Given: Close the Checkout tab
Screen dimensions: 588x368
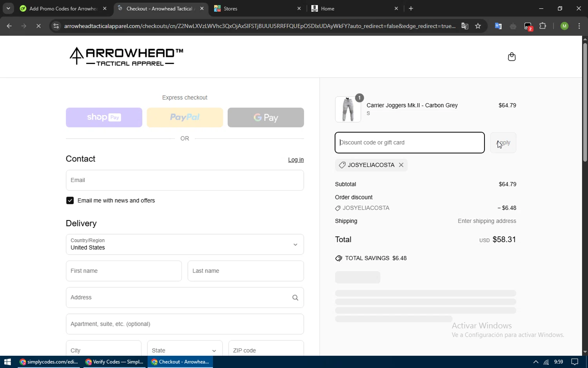Looking at the screenshot, I should [x=202, y=8].
